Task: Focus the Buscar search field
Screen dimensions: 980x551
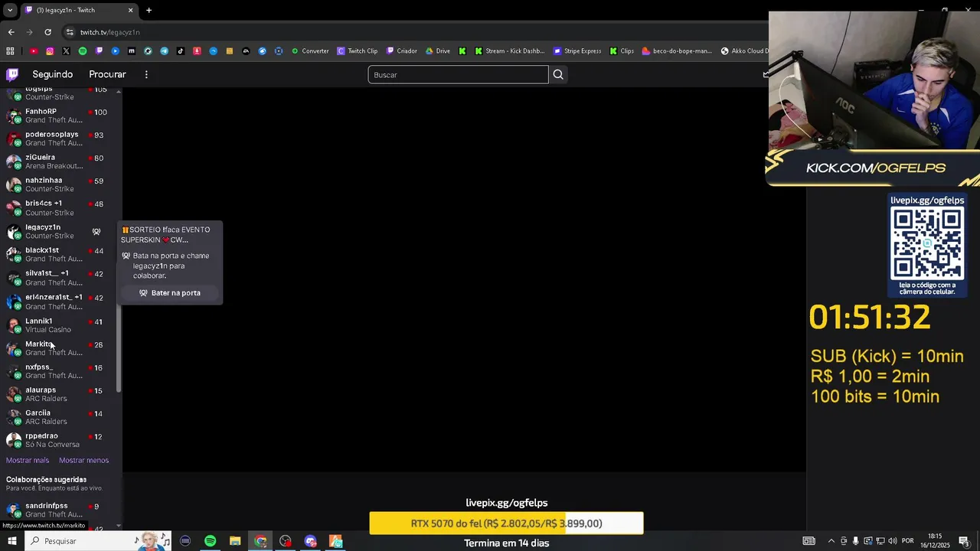Action: coord(458,74)
